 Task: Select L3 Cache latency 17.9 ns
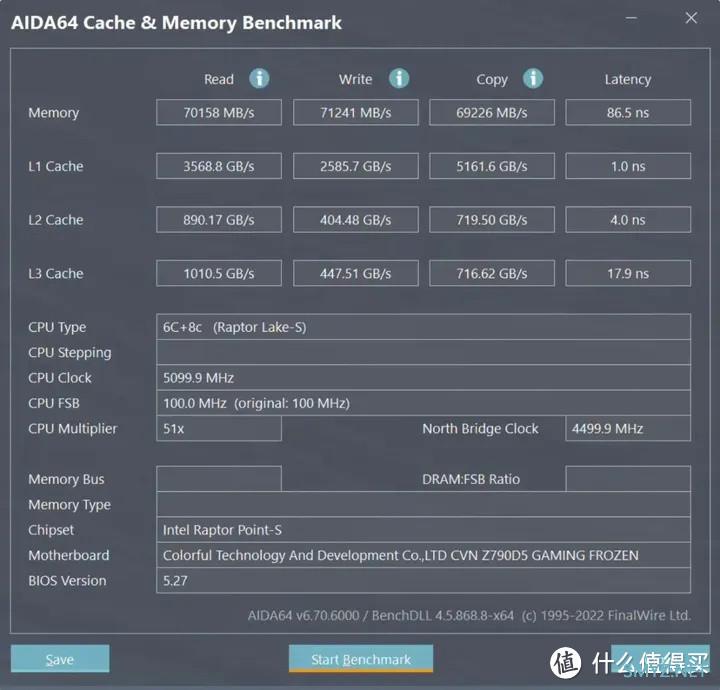[x=628, y=274]
